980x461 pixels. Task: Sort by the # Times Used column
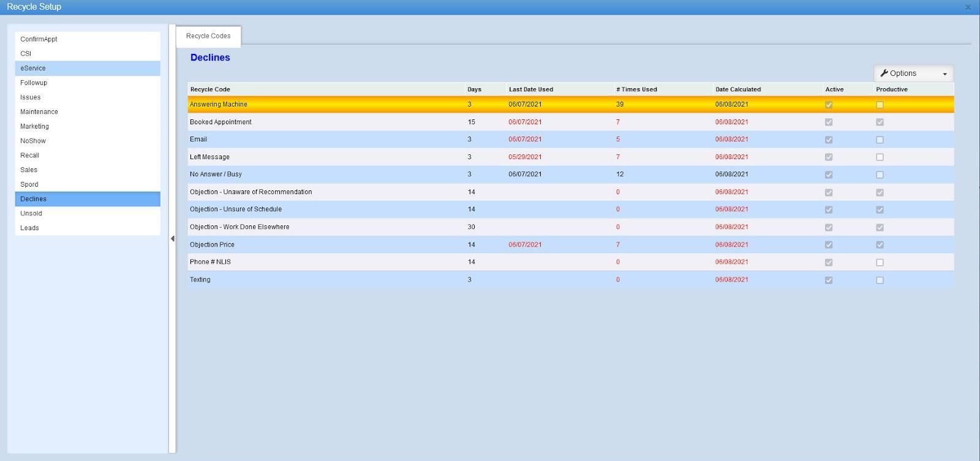tap(636, 89)
